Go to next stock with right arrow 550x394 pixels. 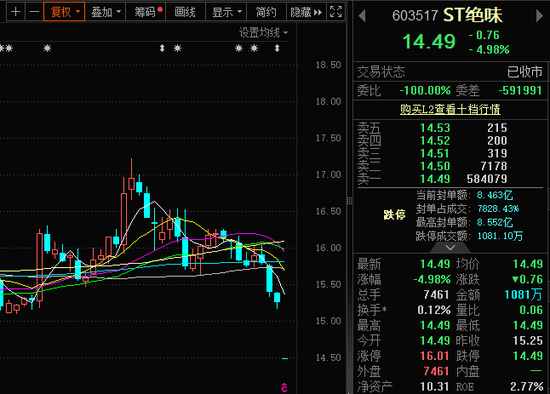[x=539, y=16]
